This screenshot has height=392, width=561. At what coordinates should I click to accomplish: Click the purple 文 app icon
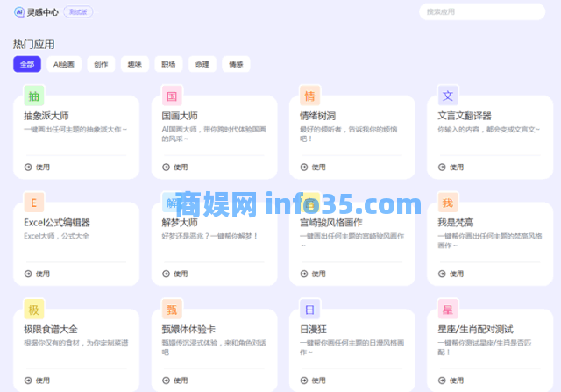pyautogui.click(x=448, y=96)
